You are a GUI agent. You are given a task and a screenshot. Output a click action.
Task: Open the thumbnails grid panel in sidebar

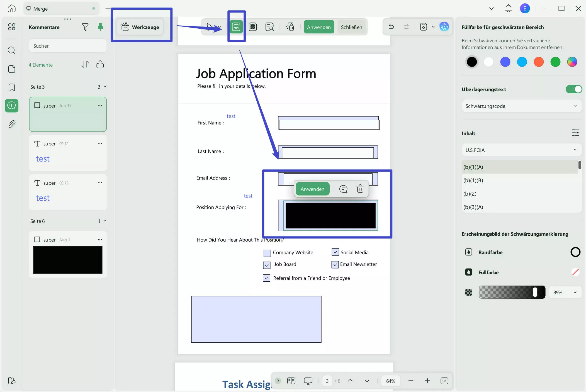click(x=11, y=27)
